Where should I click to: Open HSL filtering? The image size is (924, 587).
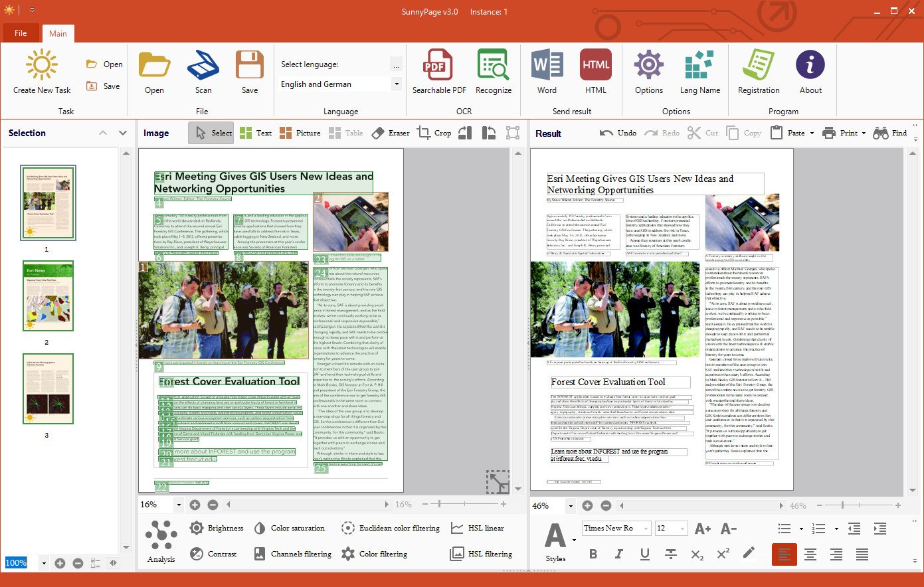[481, 554]
